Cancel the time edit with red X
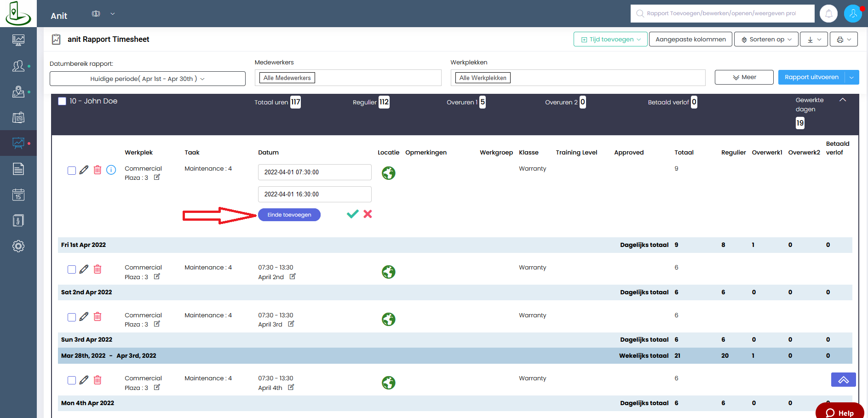 tap(368, 214)
